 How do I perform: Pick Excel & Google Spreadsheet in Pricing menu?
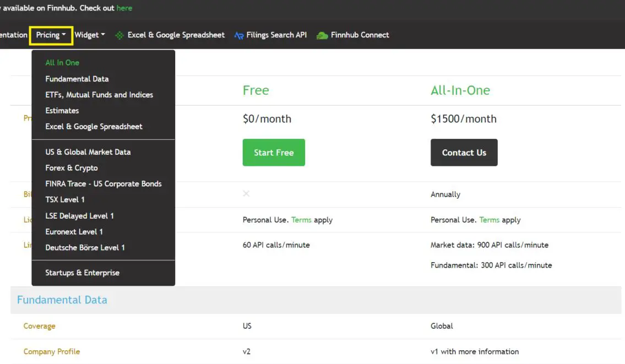pyautogui.click(x=94, y=127)
